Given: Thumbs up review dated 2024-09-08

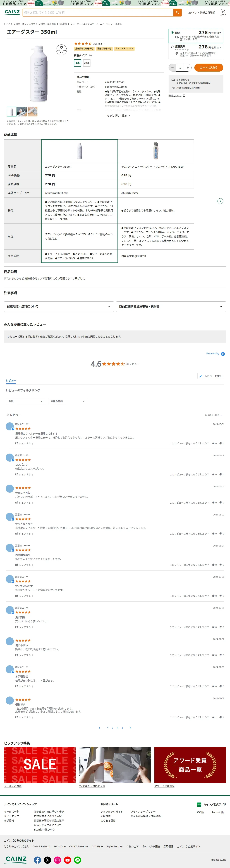Looking at the screenshot, I should (x=213, y=474).
